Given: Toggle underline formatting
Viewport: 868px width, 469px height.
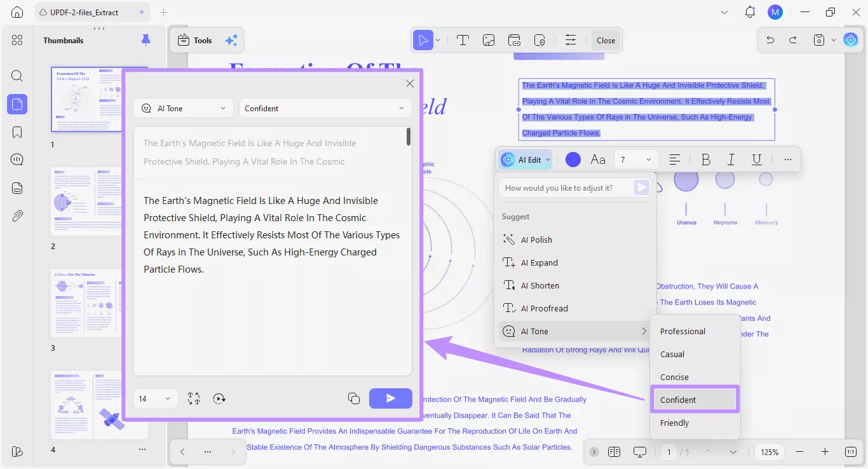Looking at the screenshot, I should pos(756,160).
